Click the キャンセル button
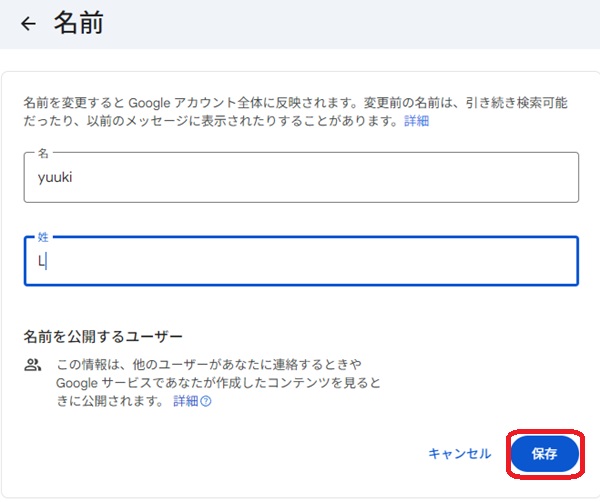The height and width of the screenshot is (502, 600). coord(459,453)
